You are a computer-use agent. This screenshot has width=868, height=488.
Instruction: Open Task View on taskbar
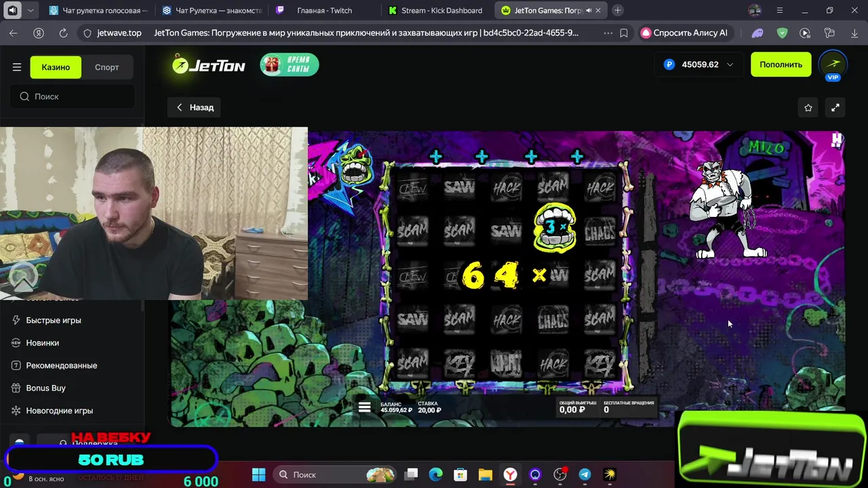point(412,474)
